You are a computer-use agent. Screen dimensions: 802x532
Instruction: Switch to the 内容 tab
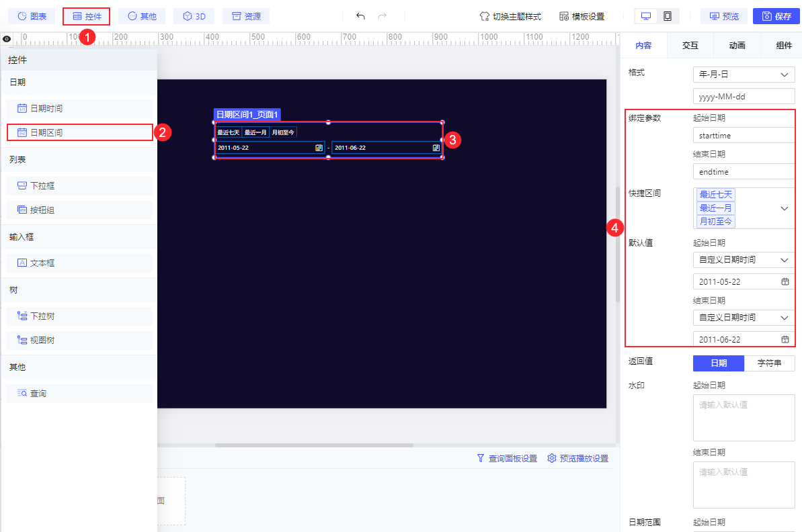(x=643, y=46)
